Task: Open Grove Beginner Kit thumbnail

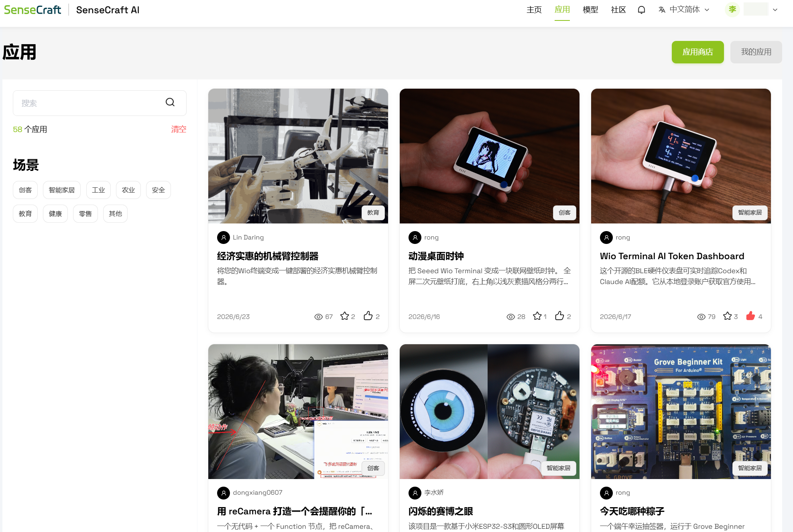Action: pyautogui.click(x=681, y=412)
